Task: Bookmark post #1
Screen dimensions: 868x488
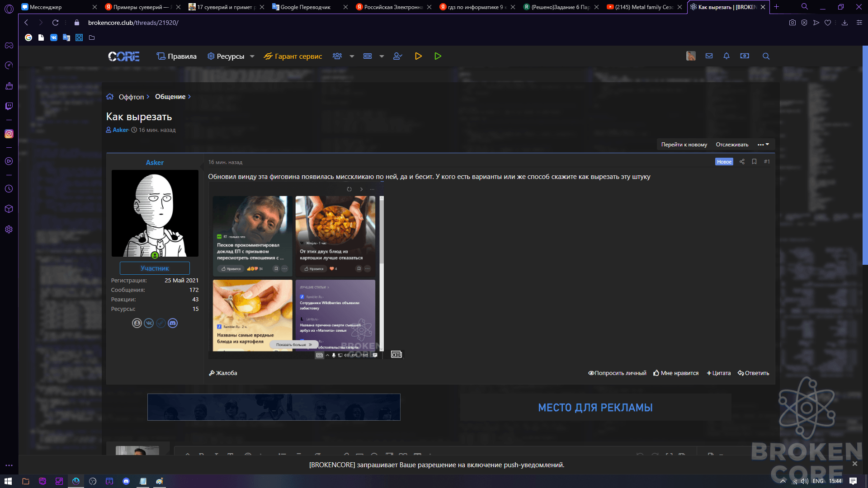Action: coord(754,162)
